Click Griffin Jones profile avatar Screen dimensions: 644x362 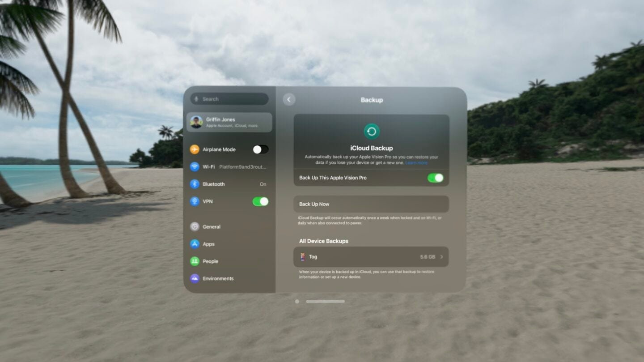[196, 122]
